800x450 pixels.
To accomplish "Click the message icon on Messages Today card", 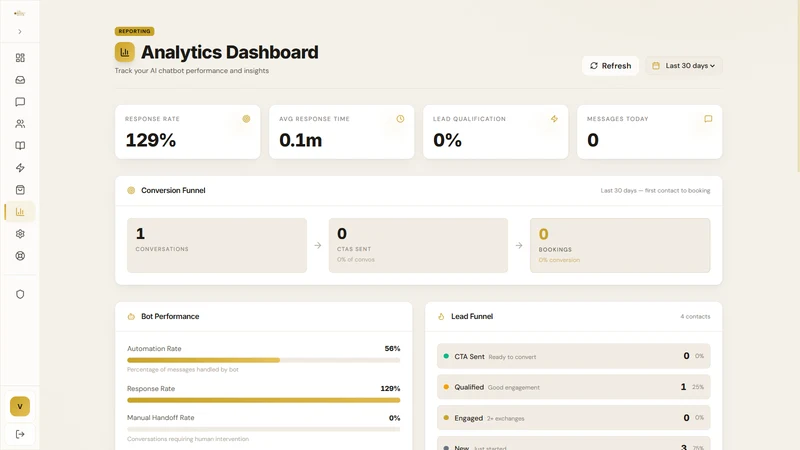I will tap(708, 119).
